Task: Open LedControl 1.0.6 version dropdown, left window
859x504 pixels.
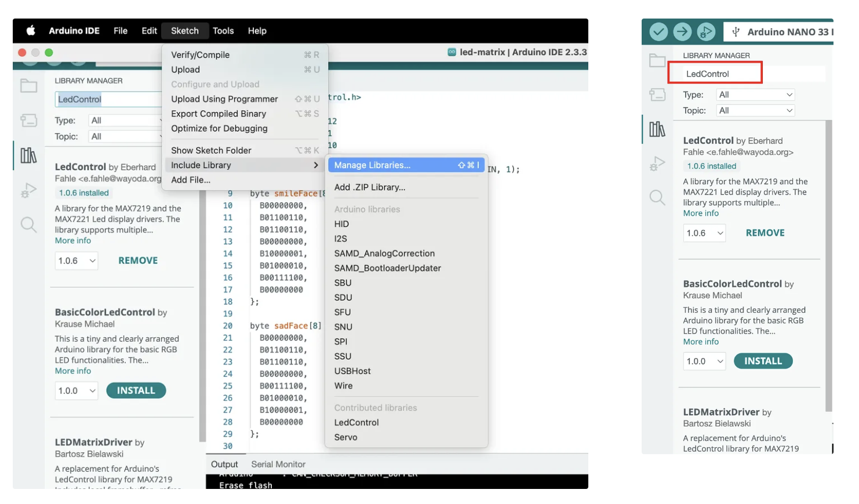Action: [77, 261]
